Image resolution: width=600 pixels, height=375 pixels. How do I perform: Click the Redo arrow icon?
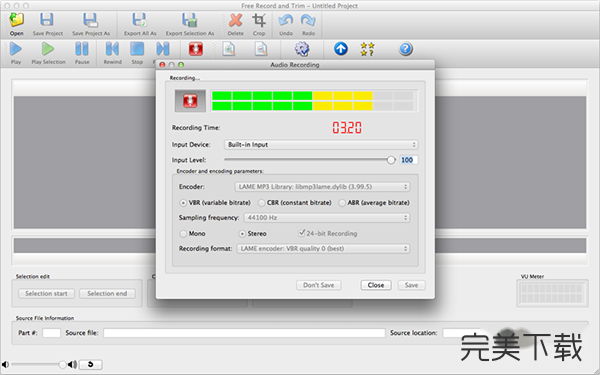click(x=308, y=20)
